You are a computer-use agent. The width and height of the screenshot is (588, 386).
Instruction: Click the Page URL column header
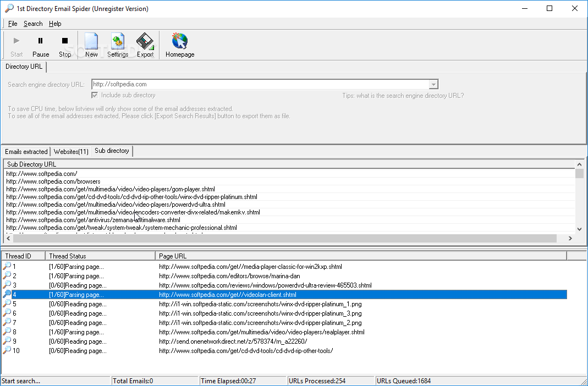click(x=361, y=256)
